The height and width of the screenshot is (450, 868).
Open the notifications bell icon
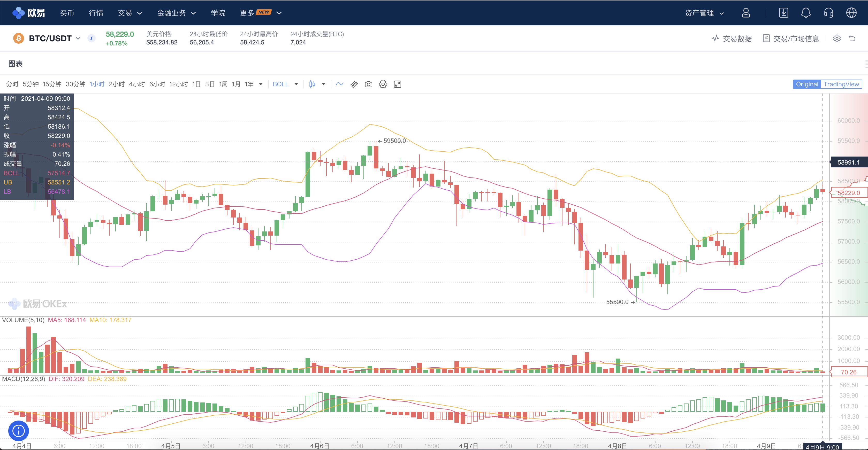click(x=806, y=13)
